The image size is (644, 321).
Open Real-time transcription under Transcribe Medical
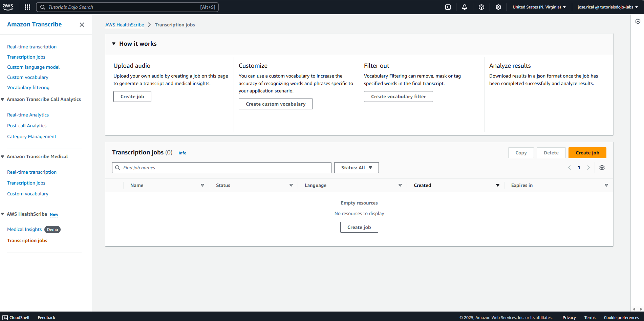pyautogui.click(x=32, y=172)
